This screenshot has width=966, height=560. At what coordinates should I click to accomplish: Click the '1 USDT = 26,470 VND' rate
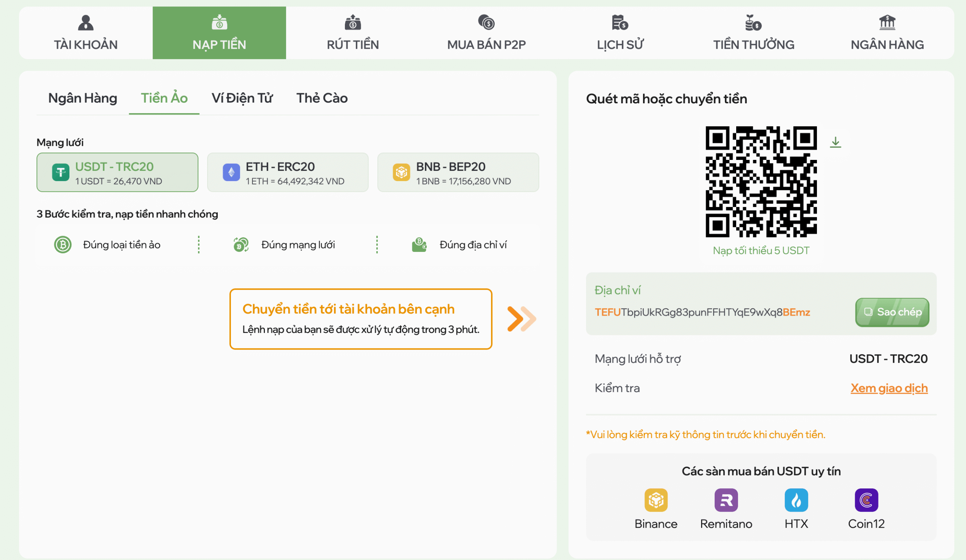[118, 181]
